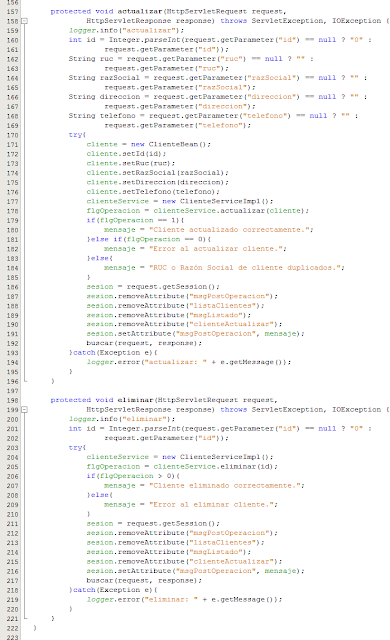This screenshot has width=390, height=640.
Task: Click line number 198 in gutter
Action: click(x=12, y=400)
